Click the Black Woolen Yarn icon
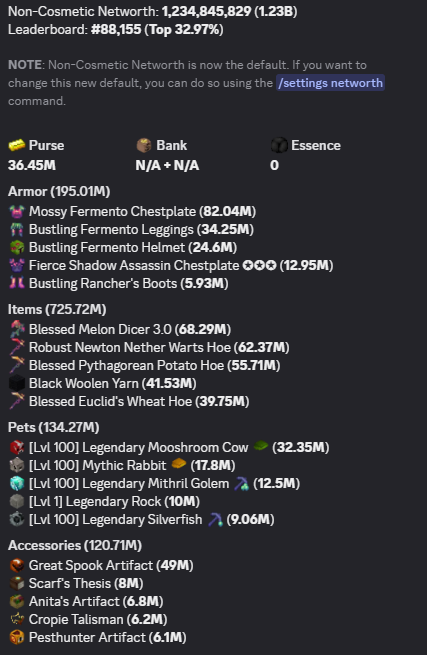427x655 pixels. coord(17,383)
